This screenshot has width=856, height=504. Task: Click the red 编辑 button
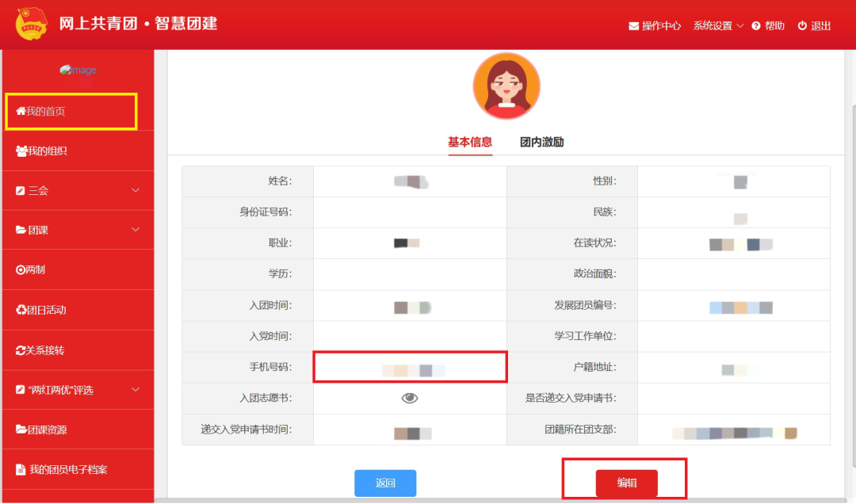click(x=627, y=483)
